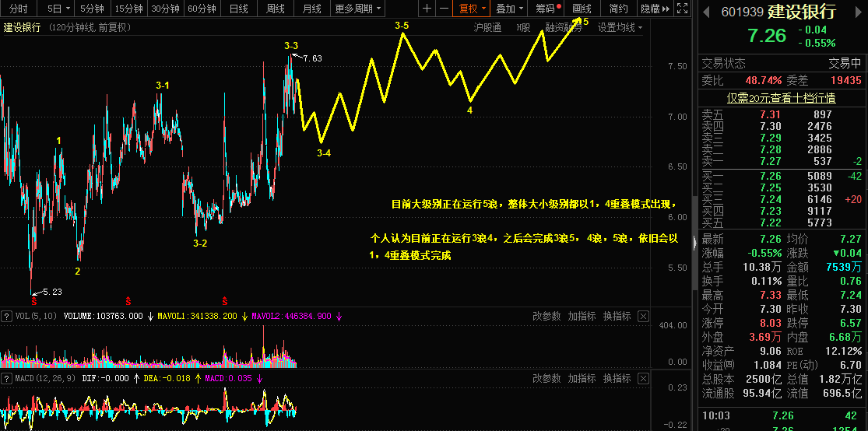868x431 pixels.
Task: Click the 总值 1.82万亿 value
Action: pos(839,379)
